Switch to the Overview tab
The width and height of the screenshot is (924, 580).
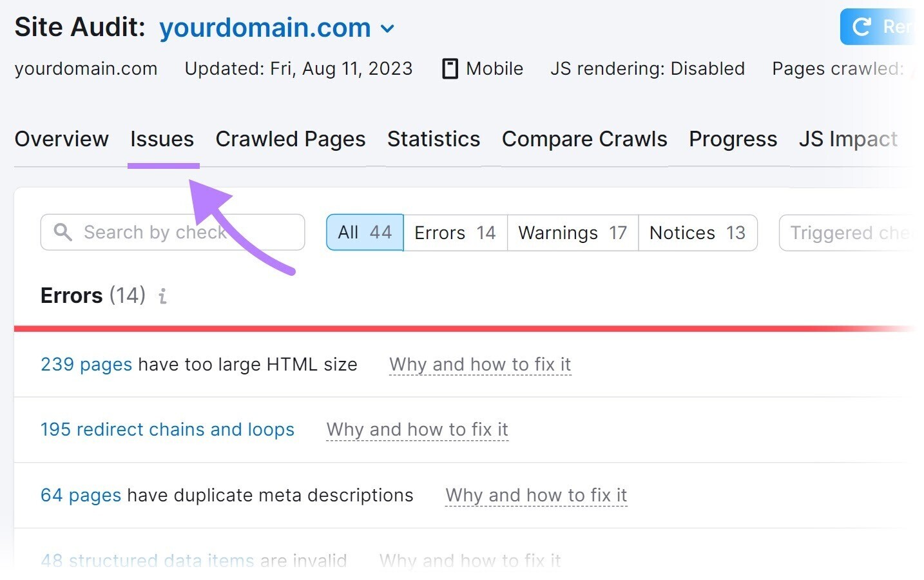click(x=61, y=139)
